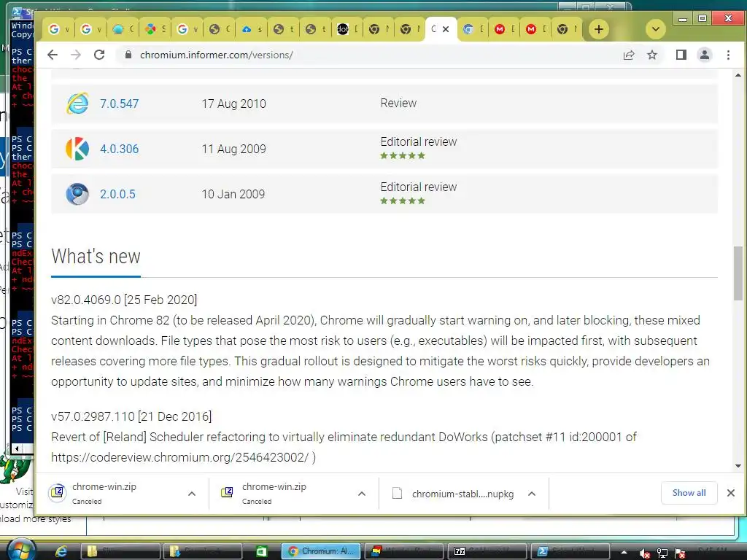Close the active tab
Image resolution: width=747 pixels, height=560 pixels.
(446, 29)
